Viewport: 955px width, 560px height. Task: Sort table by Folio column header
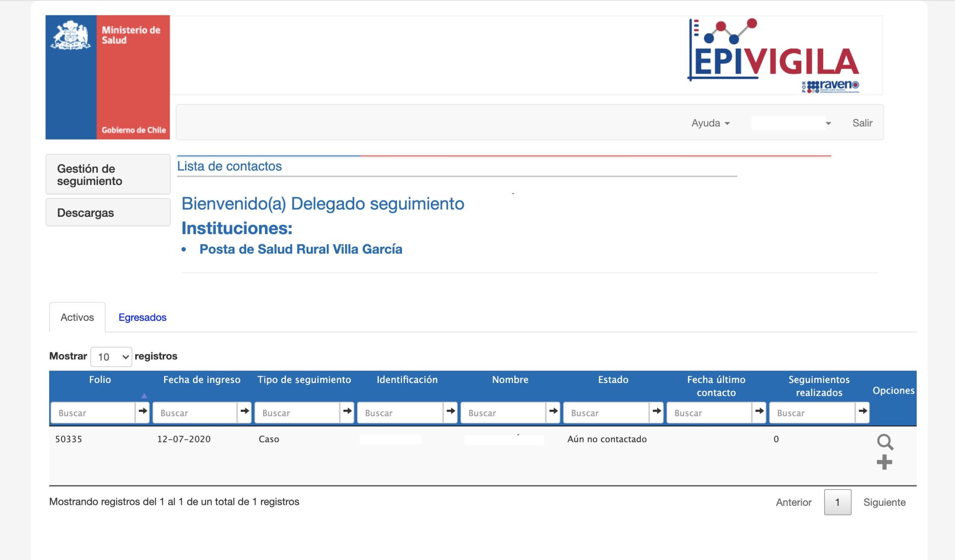(100, 380)
